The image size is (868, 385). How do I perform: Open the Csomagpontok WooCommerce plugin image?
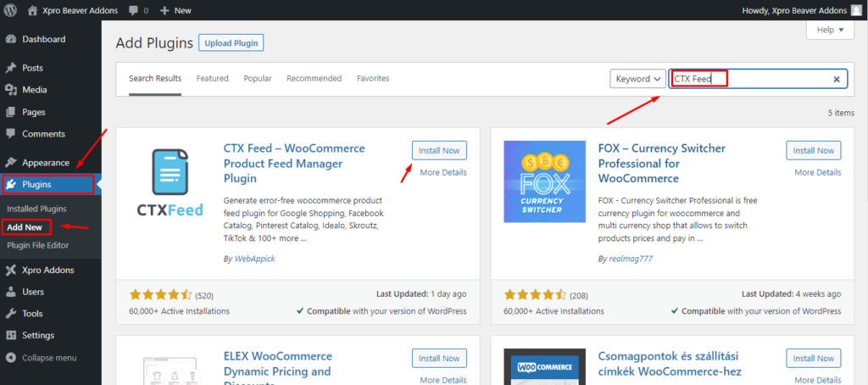tap(544, 366)
